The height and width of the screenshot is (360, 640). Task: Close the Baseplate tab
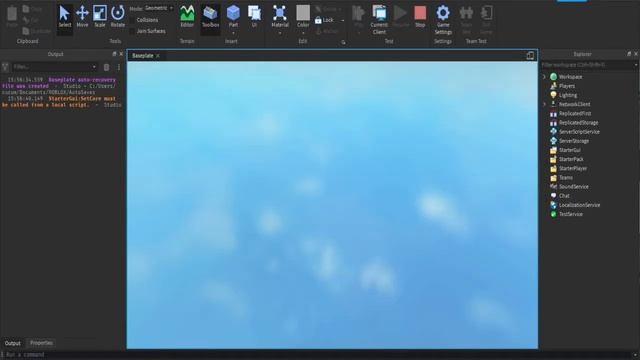[x=158, y=56]
